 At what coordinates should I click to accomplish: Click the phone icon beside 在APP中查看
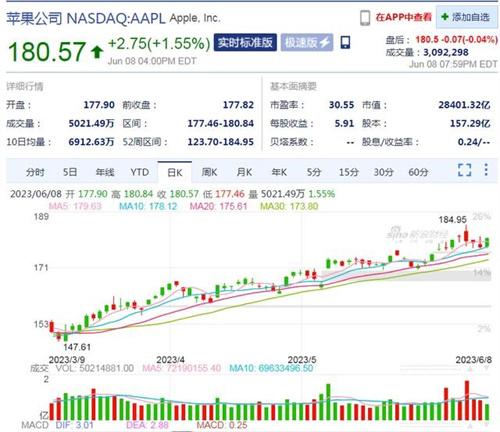click(x=365, y=18)
